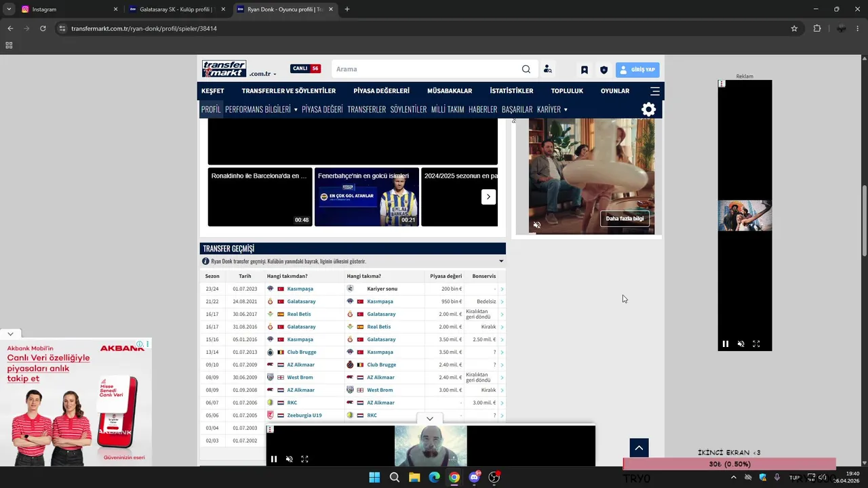This screenshot has height=488, width=868.
Task: Expand the Performans Bilgileri dropdown
Action: click(296, 110)
